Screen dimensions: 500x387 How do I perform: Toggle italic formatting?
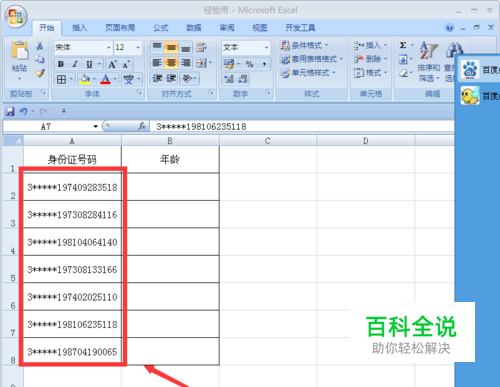[x=75, y=64]
